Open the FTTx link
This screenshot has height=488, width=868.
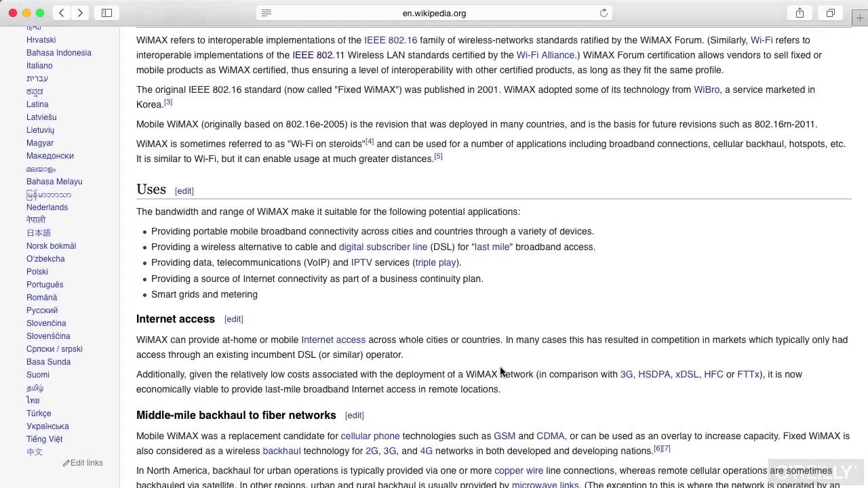pyautogui.click(x=749, y=374)
